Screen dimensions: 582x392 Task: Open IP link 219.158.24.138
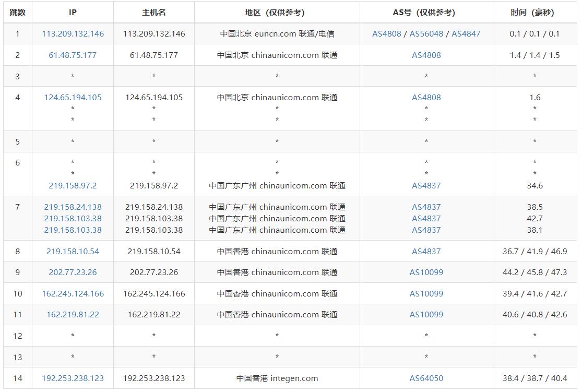[x=73, y=207]
